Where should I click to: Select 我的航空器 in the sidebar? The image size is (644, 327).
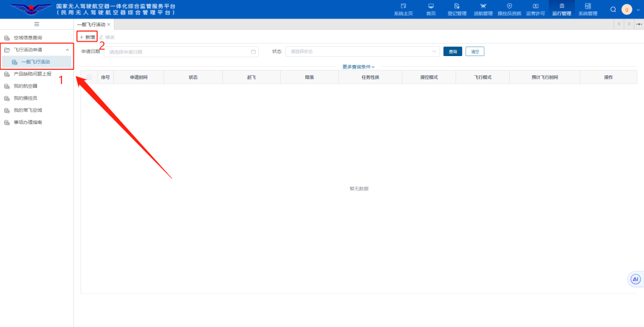26,86
